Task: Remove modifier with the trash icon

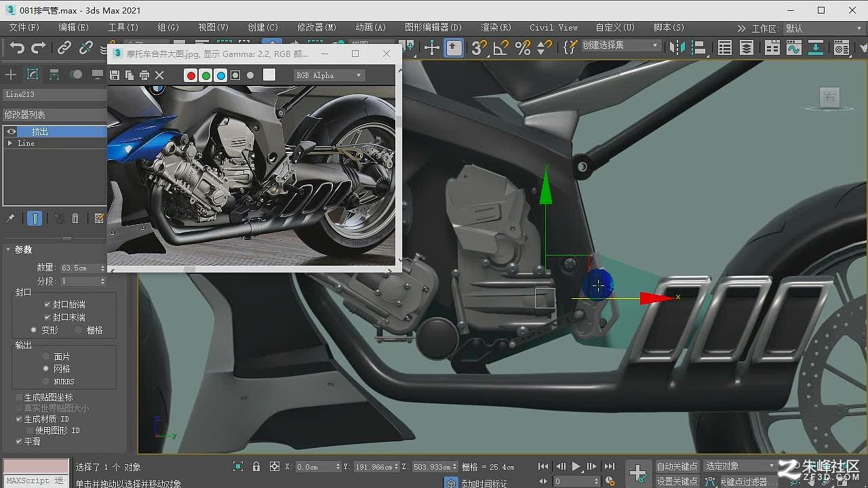Action: tap(75, 218)
